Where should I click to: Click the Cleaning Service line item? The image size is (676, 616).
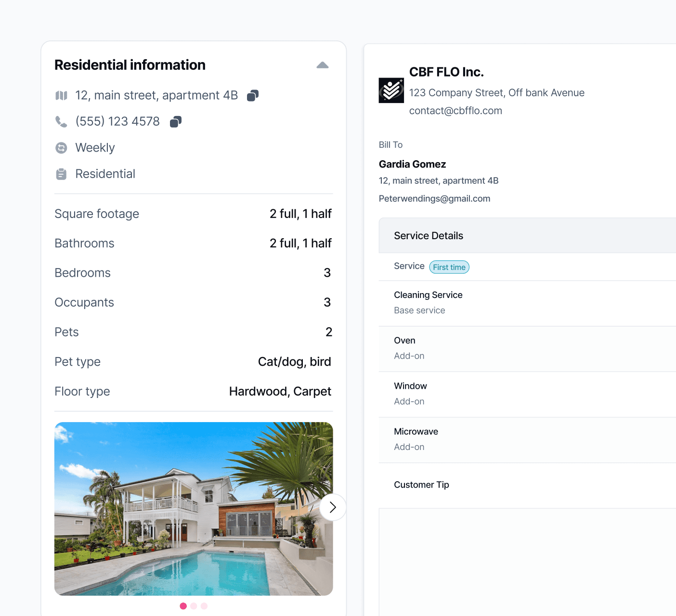(x=527, y=303)
